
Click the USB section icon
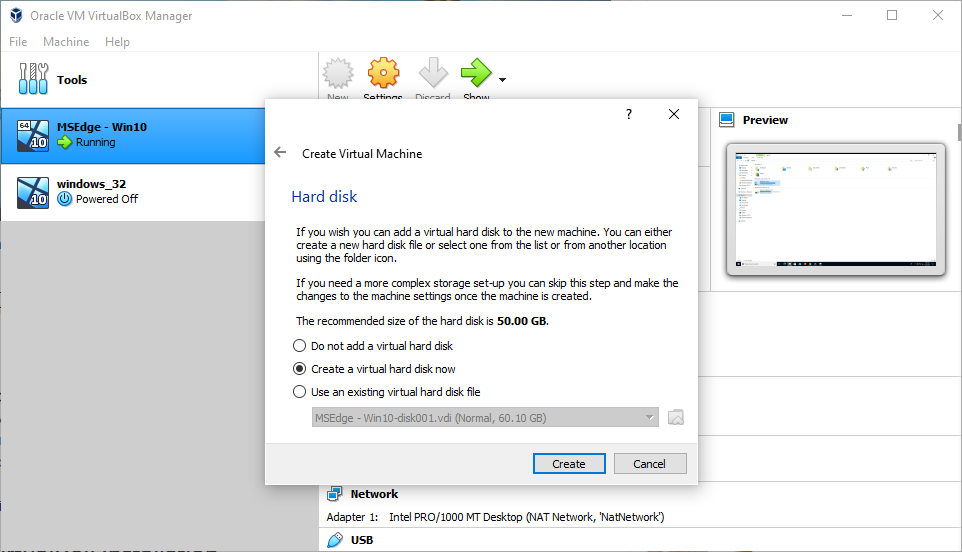click(x=335, y=540)
